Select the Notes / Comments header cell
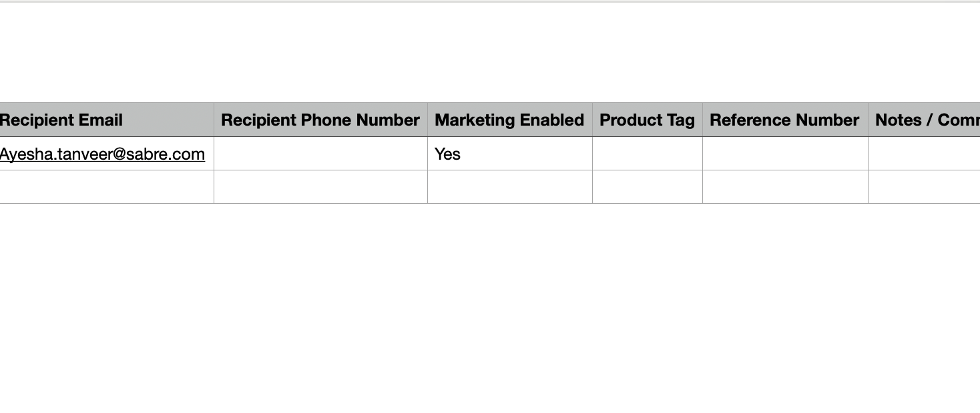The image size is (980, 413). tap(924, 120)
